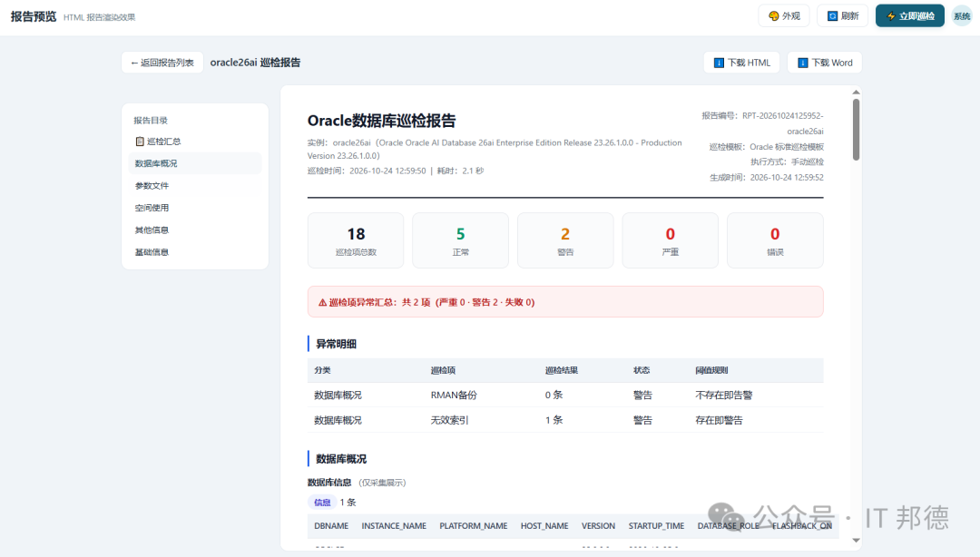Click the 异常明细 section heading
The width and height of the screenshot is (980, 557).
(x=337, y=344)
